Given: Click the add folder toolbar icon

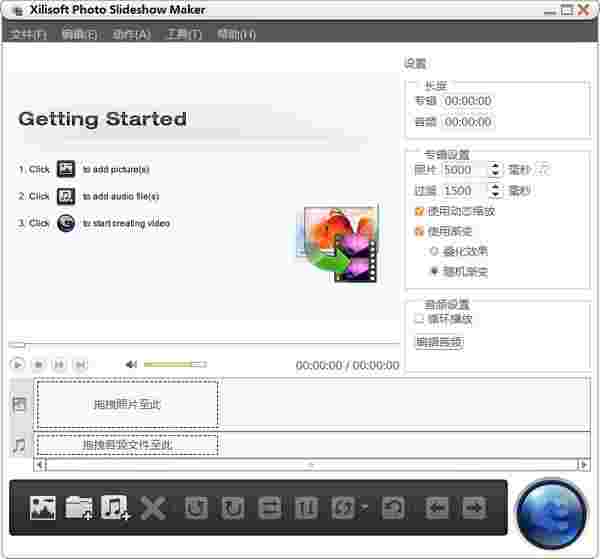Looking at the screenshot, I should pyautogui.click(x=78, y=508).
